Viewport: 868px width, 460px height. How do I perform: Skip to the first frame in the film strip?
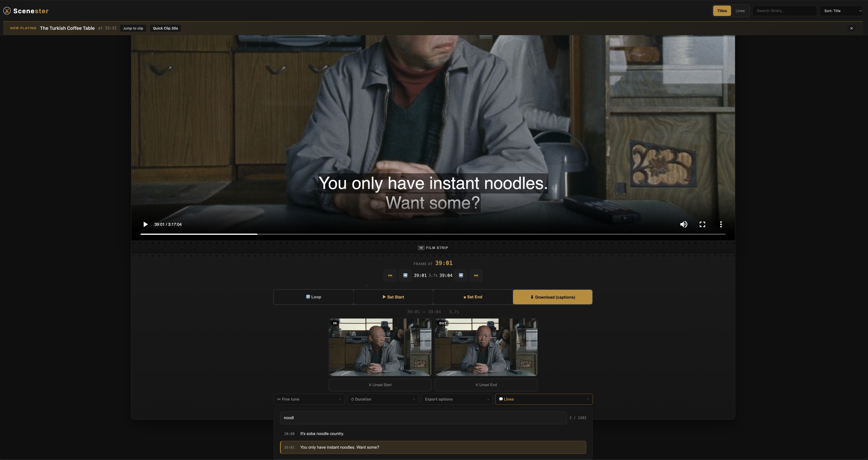(390, 276)
